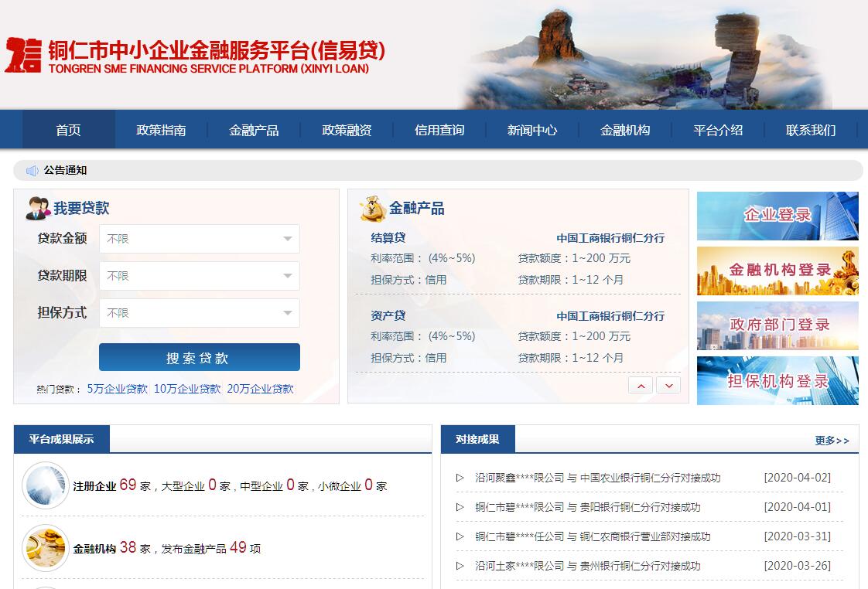Click the 注册企业 building icon
This screenshot has width=868, height=589.
pos(46,485)
